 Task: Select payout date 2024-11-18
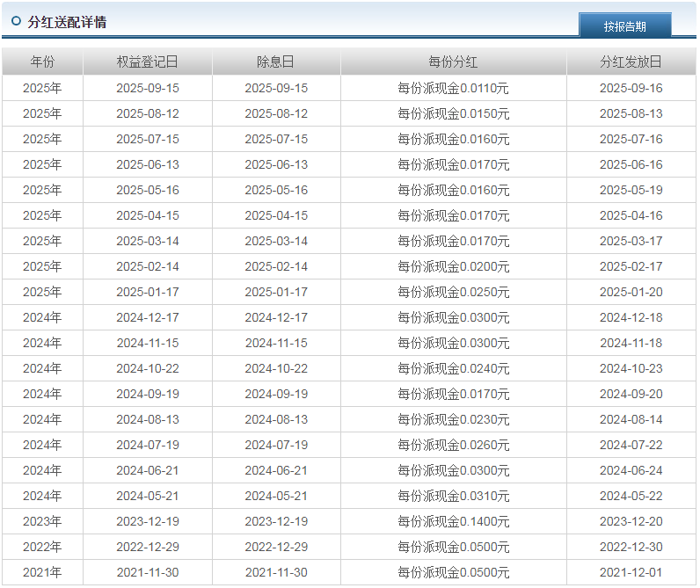[631, 343]
